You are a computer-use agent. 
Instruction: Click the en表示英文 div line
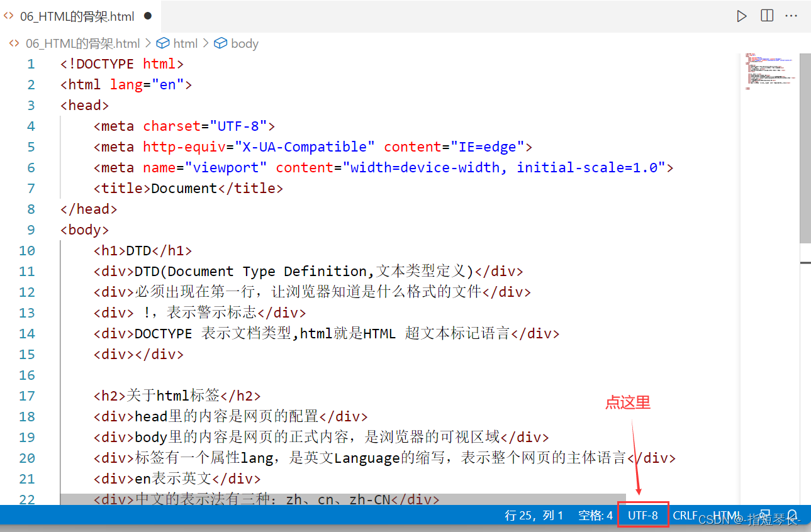(177, 479)
